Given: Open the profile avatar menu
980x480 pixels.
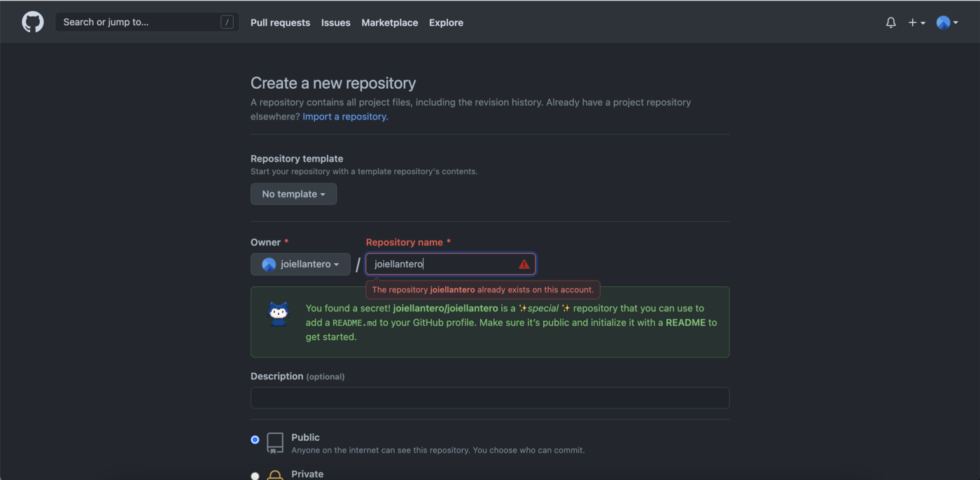Looking at the screenshot, I should click(x=942, y=22).
